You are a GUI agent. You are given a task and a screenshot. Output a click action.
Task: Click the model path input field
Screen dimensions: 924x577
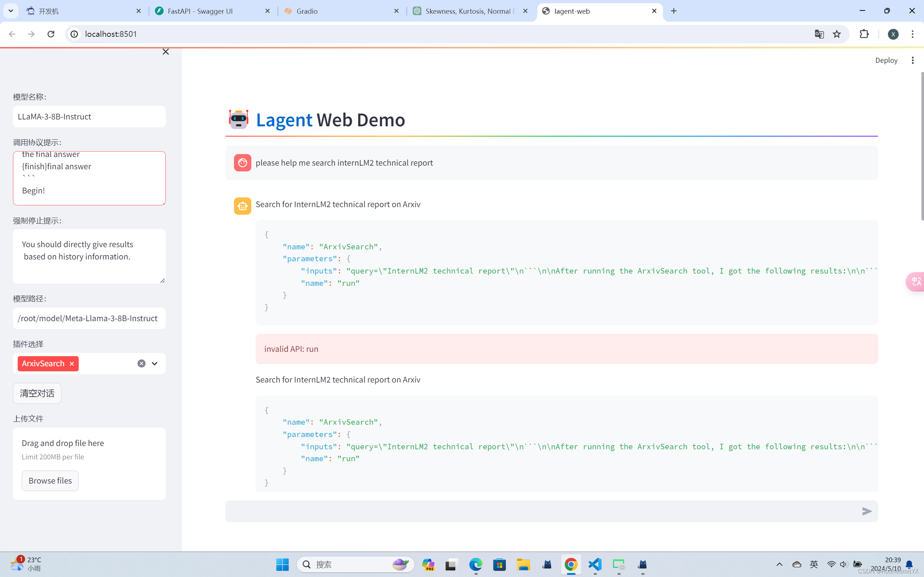tap(89, 318)
